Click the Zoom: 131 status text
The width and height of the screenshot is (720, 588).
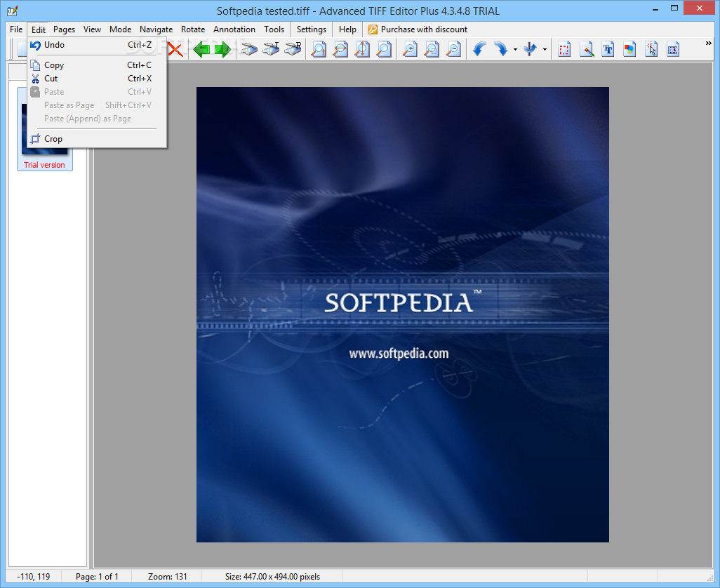[168, 577]
